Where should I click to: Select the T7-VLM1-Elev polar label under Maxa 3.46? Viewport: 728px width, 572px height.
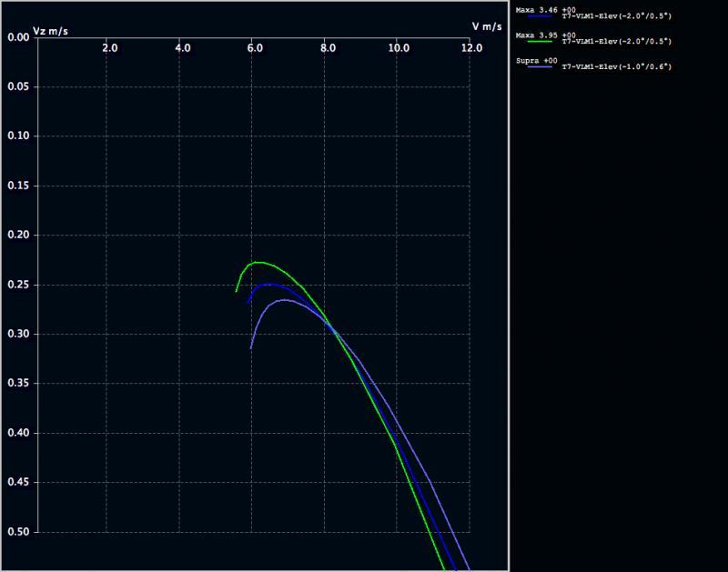(616, 16)
